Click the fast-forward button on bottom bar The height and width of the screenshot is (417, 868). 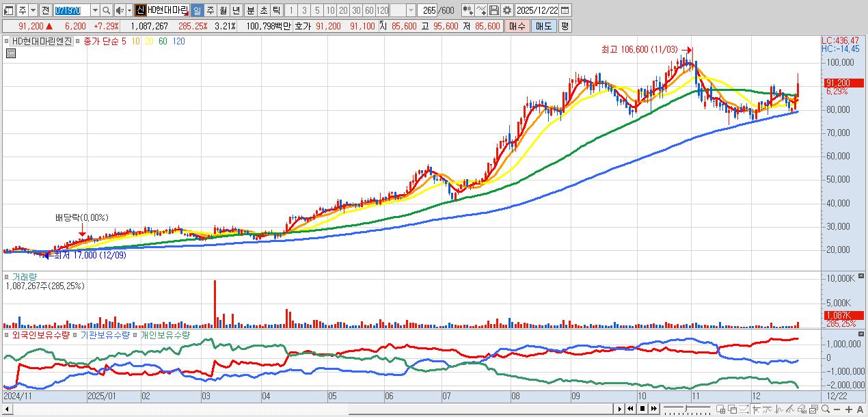coord(653,409)
